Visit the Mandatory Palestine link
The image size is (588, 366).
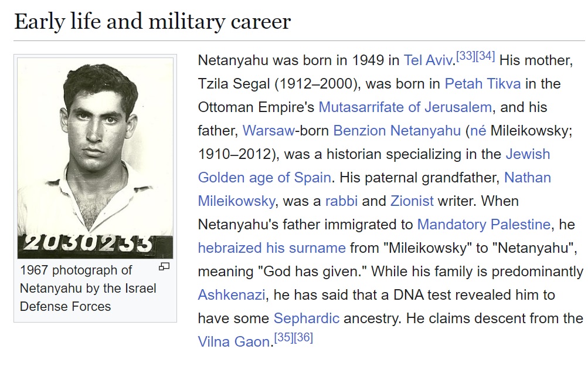484,224
